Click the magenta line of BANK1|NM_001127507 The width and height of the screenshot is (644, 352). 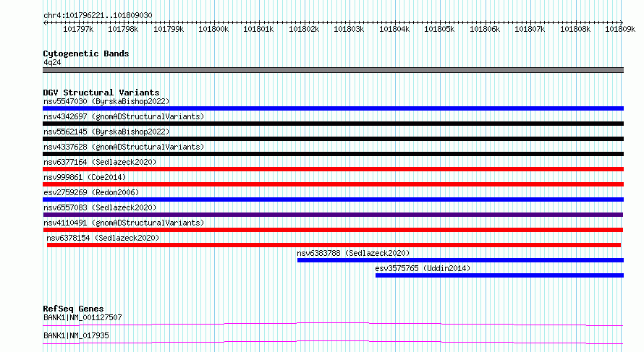click(x=333, y=325)
